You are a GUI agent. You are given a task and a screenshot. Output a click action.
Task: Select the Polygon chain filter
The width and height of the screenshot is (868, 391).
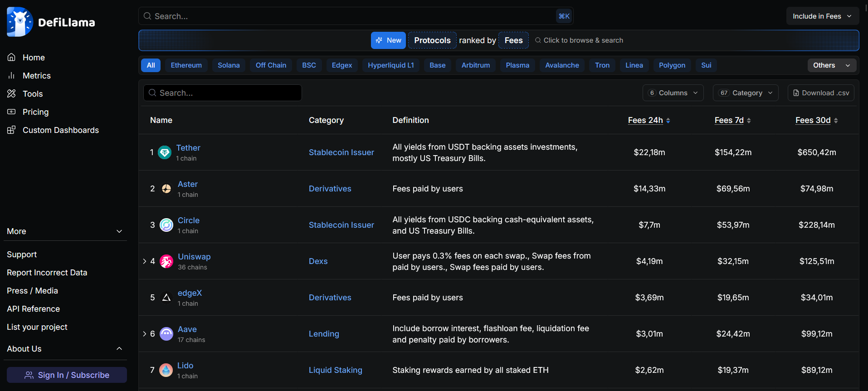[672, 65]
